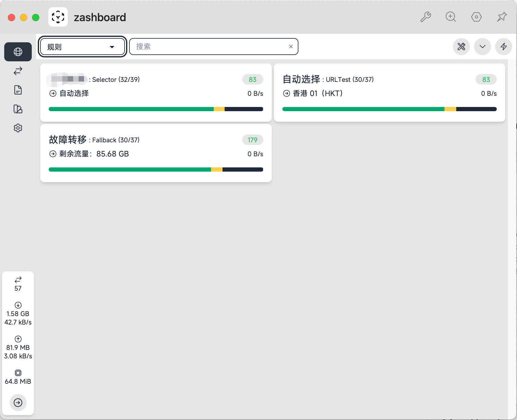
Task: Open the logs document sidebar icon
Action: coord(18,90)
